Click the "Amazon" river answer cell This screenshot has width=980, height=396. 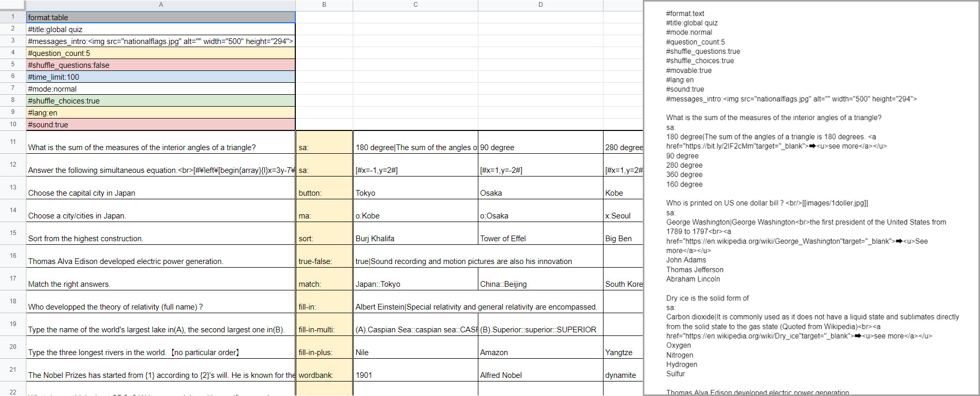point(540,352)
